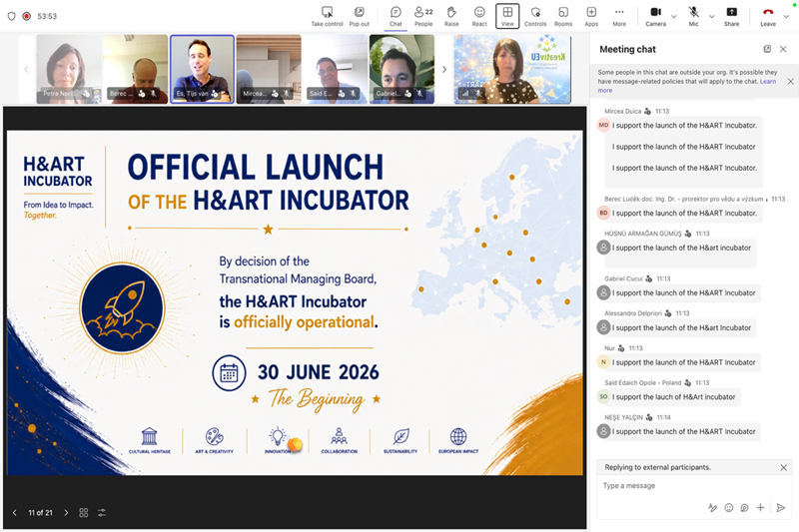The height and width of the screenshot is (532, 799).
Task: Expand Leave options dropdown arrow
Action: click(786, 16)
